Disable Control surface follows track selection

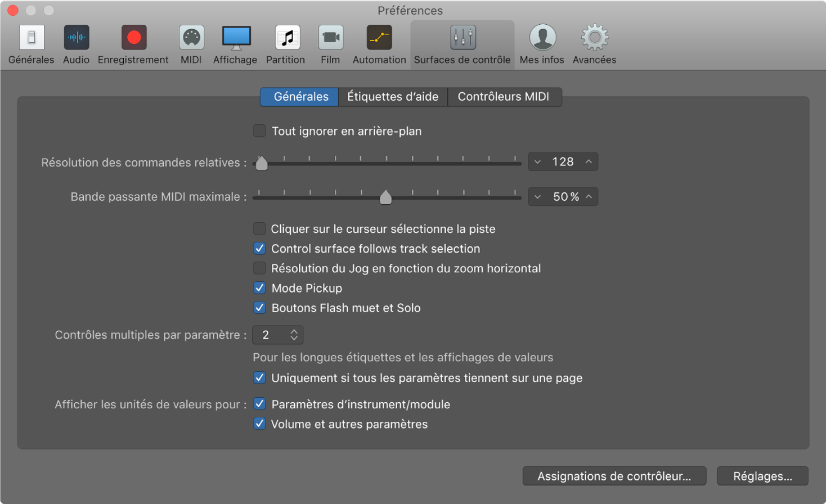coord(259,248)
